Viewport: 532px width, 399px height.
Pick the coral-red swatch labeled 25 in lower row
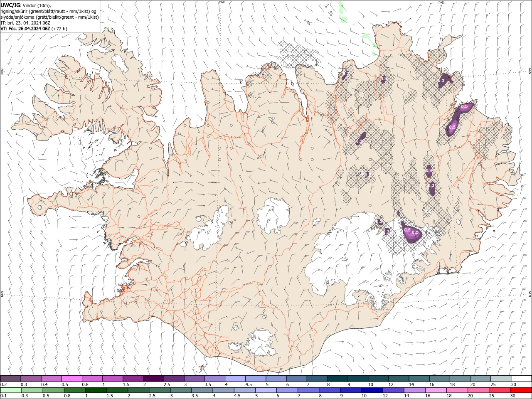click(x=499, y=390)
